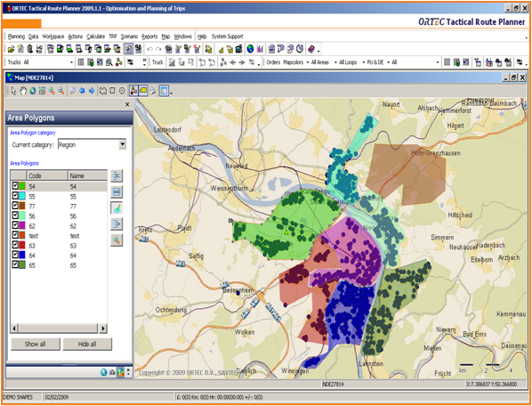Click the zoom-out magnifier in map toolbar
The height and width of the screenshot is (406, 532).
[61, 91]
